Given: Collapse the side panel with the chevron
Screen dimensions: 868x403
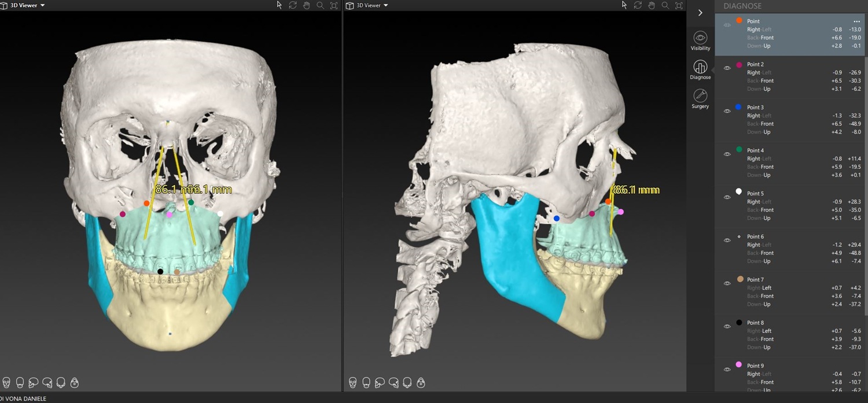Looking at the screenshot, I should pos(700,13).
